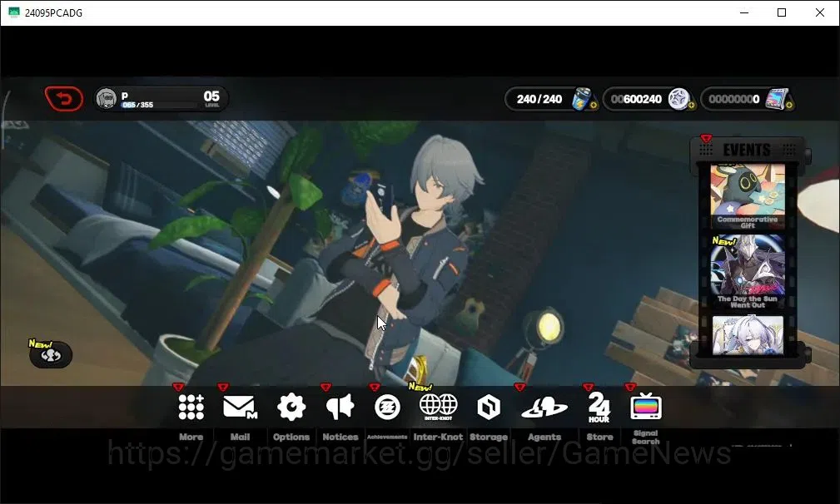Open The Day the Sun Went Out event

748,272
